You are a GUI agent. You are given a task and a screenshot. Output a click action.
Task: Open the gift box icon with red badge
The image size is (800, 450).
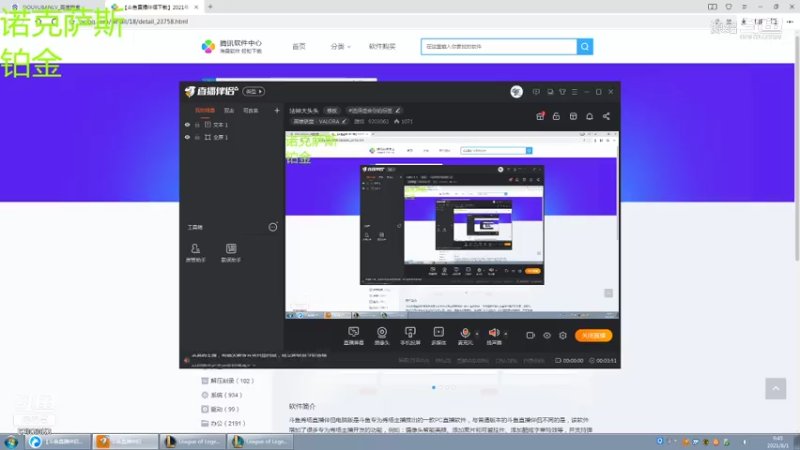tap(540, 116)
